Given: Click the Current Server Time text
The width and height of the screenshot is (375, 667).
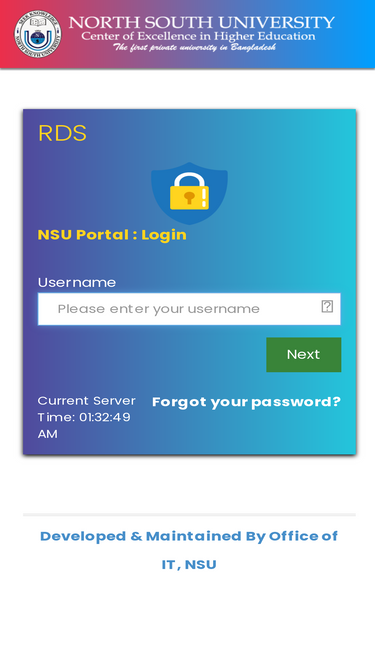Looking at the screenshot, I should tap(87, 417).
